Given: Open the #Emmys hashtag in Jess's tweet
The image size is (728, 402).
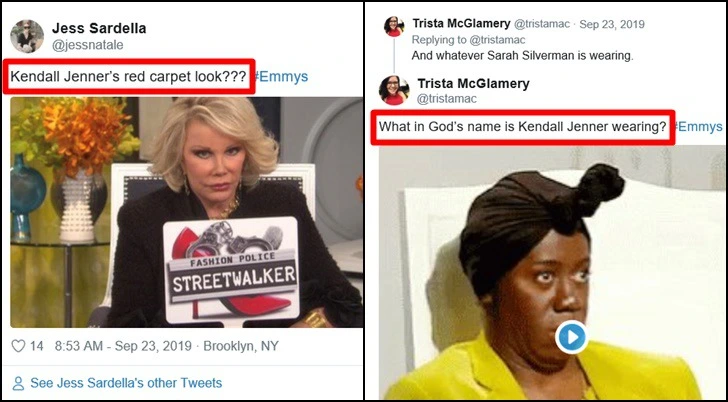Looking at the screenshot, I should (280, 77).
